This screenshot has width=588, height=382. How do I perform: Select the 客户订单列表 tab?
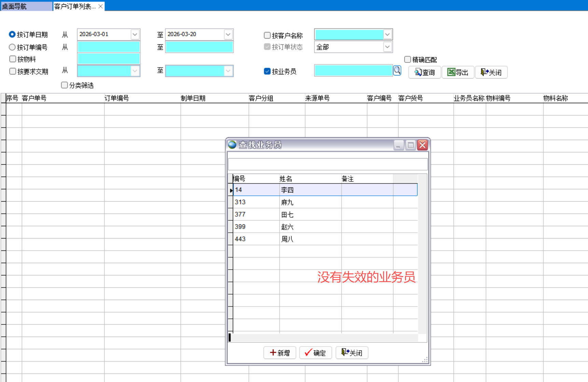tap(75, 6)
